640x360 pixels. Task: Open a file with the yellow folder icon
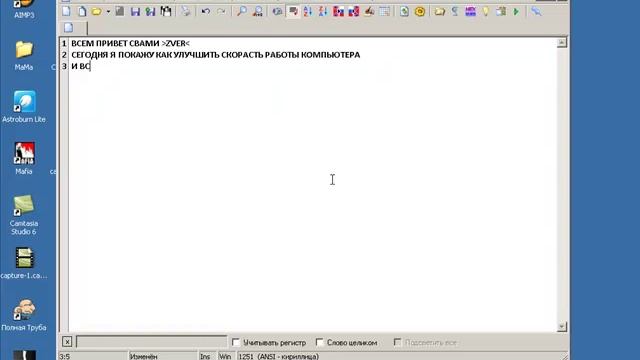tap(97, 11)
